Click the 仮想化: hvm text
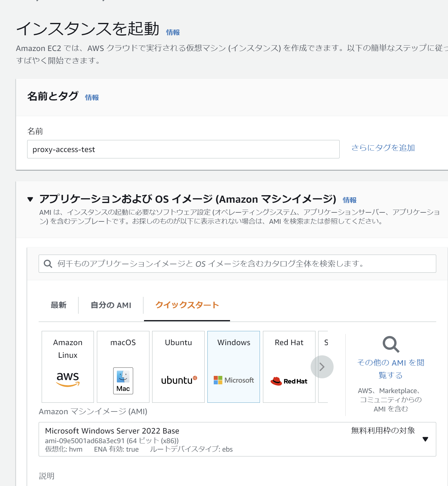Screen dimensions: 448x486 click(x=64, y=449)
